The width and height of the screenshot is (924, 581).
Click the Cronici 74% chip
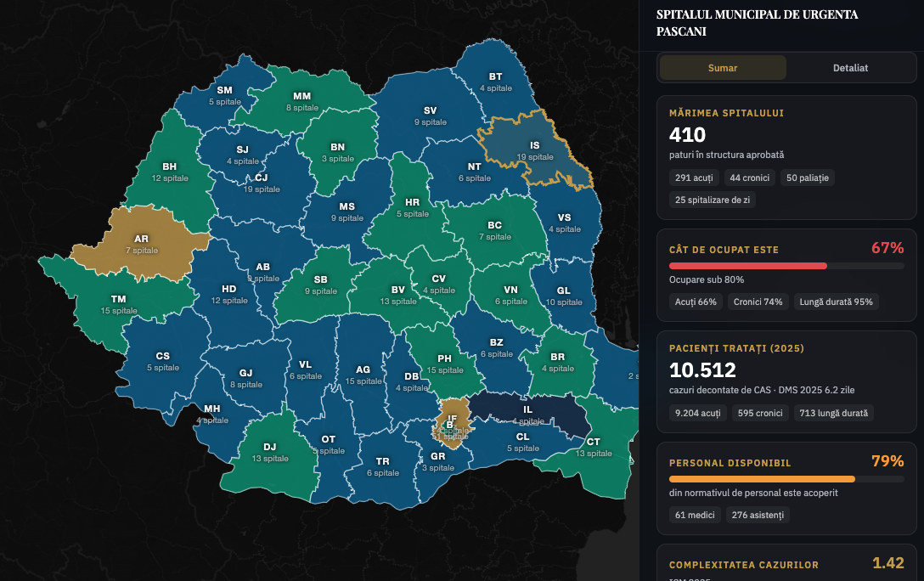pyautogui.click(x=758, y=302)
